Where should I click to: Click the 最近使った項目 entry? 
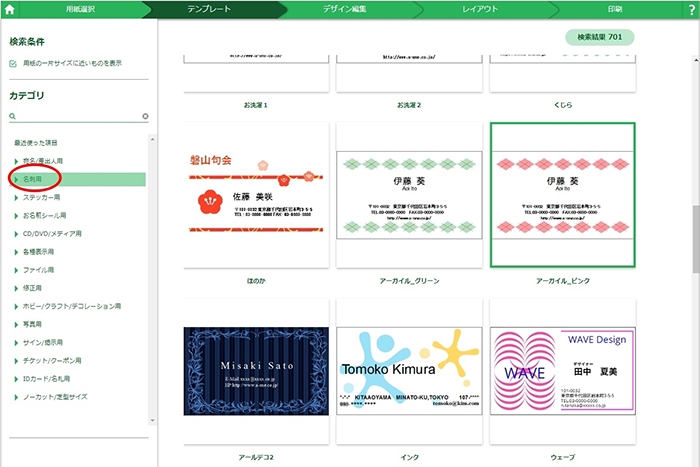click(x=36, y=143)
